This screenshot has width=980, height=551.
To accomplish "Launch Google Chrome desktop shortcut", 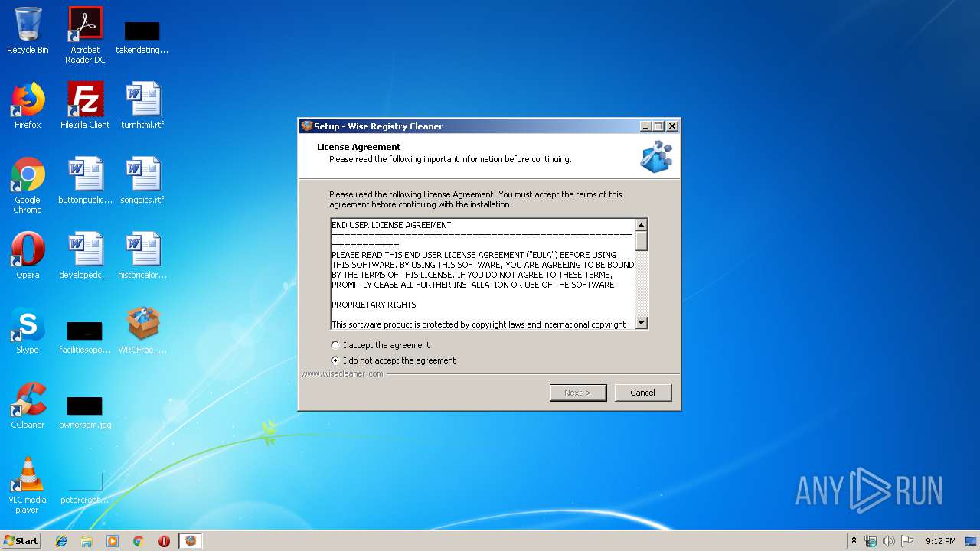I will 28,185.
